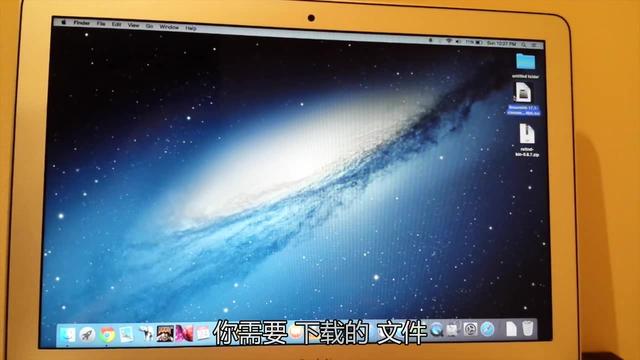Open the Window menu
Image resolution: width=640 pixels, height=360 pixels.
coord(169,27)
